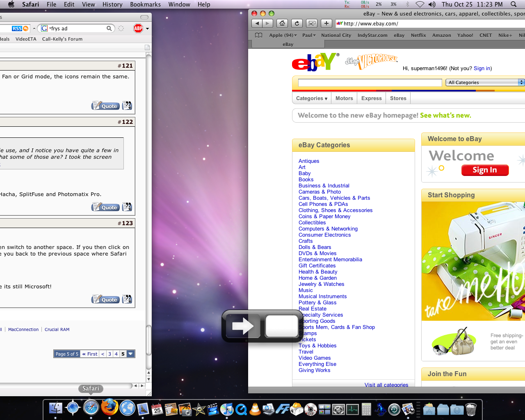Open the Antiques category link
Viewport: 525px width, 420px height.
309,161
